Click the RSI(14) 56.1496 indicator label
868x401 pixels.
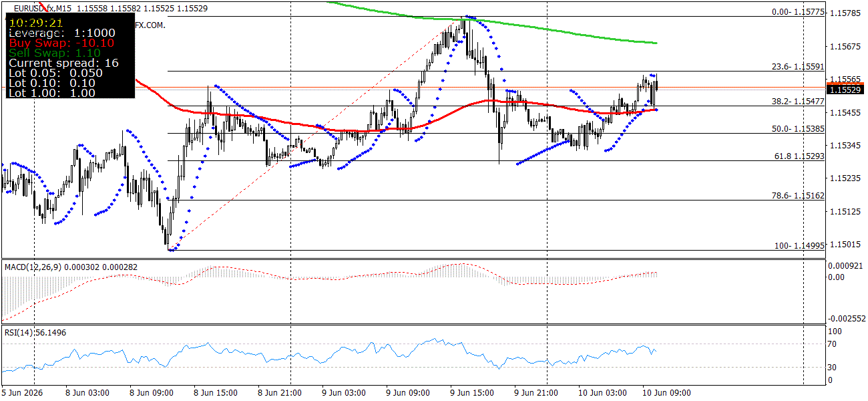point(35,332)
